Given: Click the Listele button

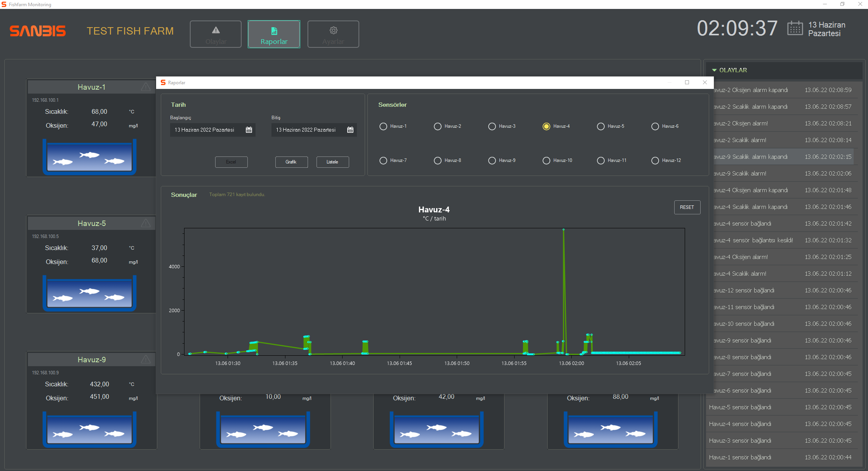Looking at the screenshot, I should 332,162.
